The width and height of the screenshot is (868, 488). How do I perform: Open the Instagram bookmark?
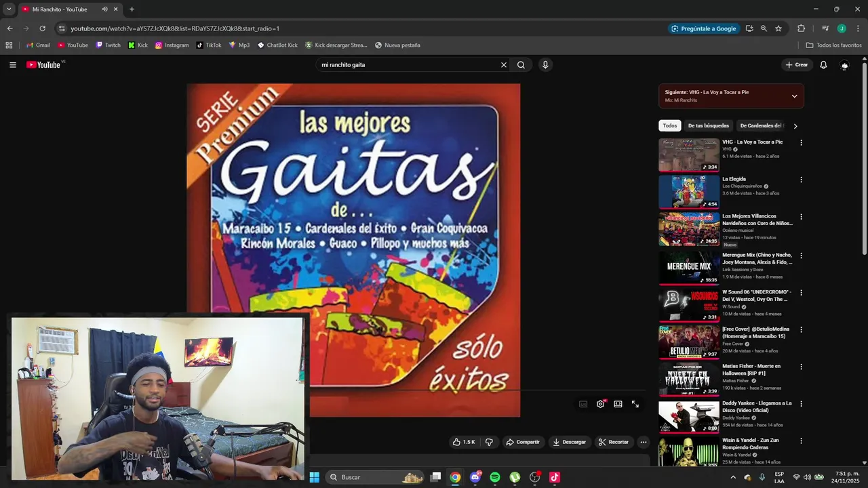172,45
